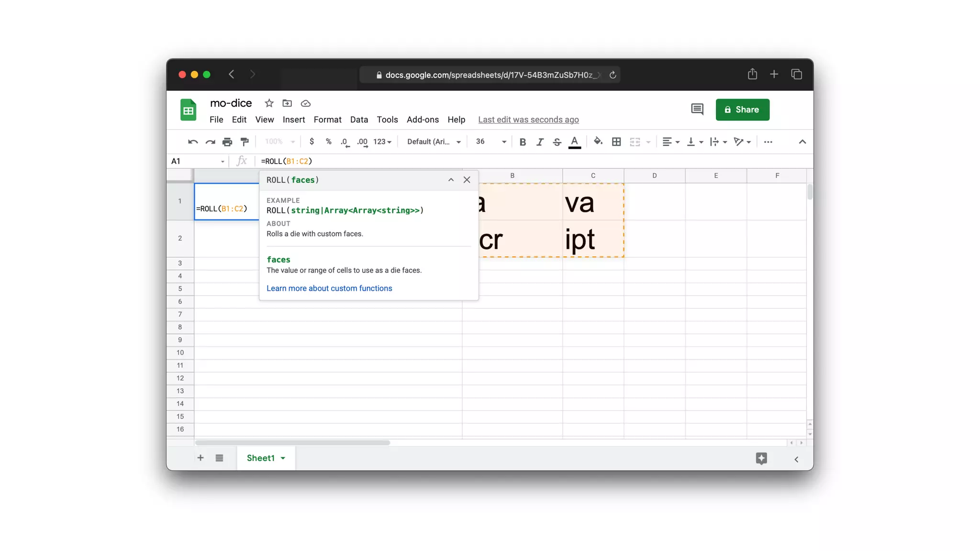Open comment history icon

tap(697, 110)
